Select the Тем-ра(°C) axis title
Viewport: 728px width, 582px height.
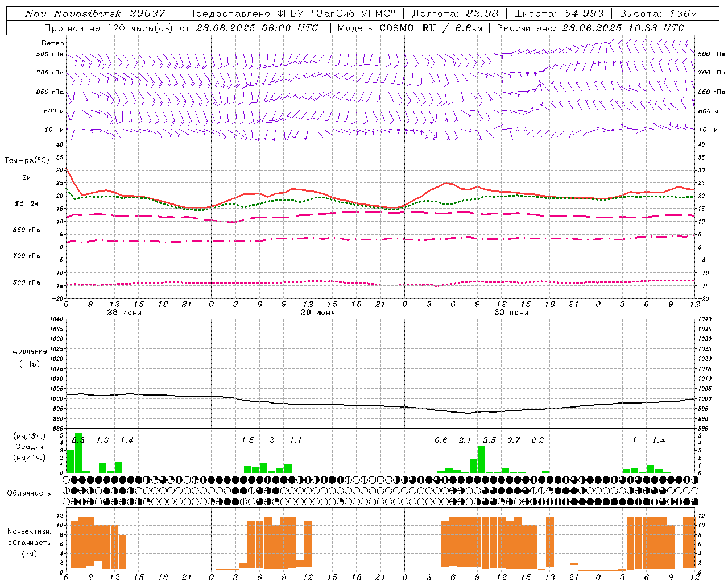[27, 161]
